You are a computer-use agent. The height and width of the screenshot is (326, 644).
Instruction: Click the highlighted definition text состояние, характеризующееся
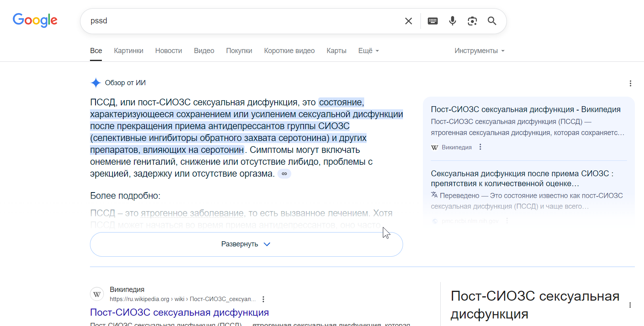(x=247, y=126)
